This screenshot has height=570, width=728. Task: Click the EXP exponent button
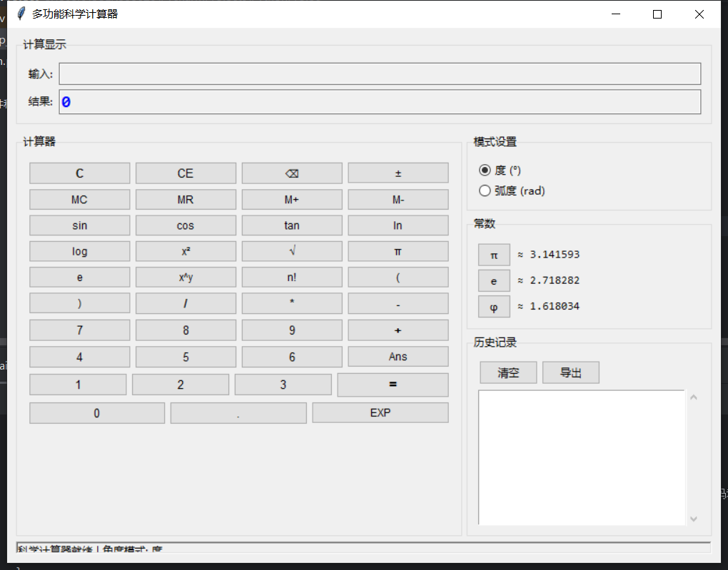pyautogui.click(x=380, y=412)
